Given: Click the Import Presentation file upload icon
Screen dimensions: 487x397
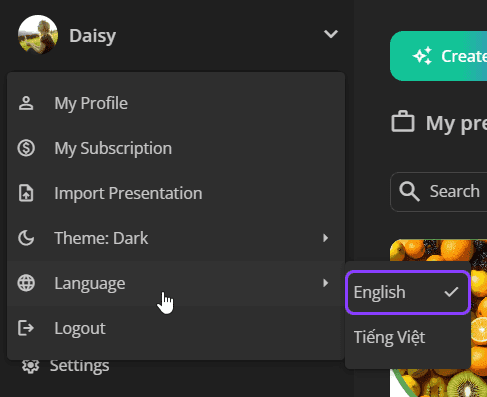Looking at the screenshot, I should coord(26,193).
